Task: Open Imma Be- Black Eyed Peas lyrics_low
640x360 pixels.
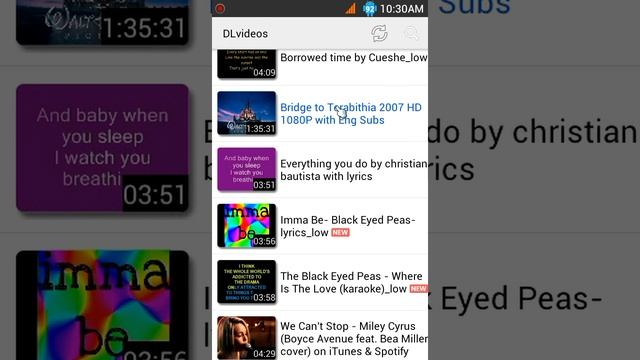Action: click(x=347, y=226)
